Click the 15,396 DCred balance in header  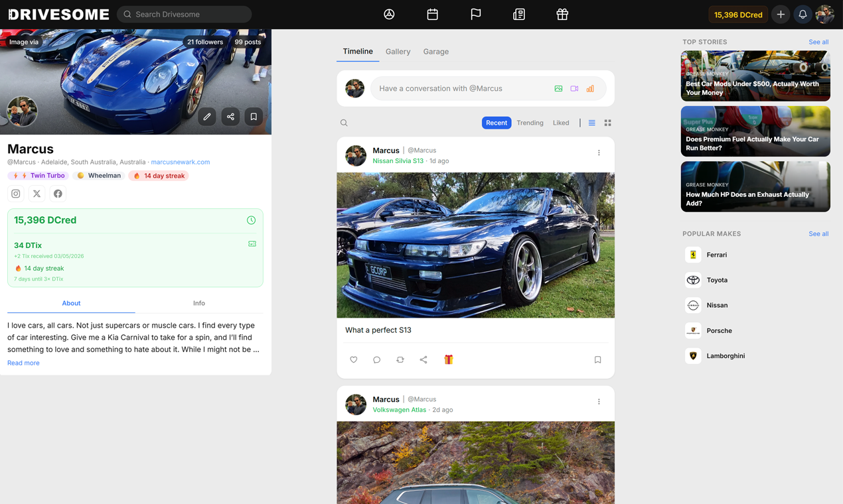click(x=738, y=15)
